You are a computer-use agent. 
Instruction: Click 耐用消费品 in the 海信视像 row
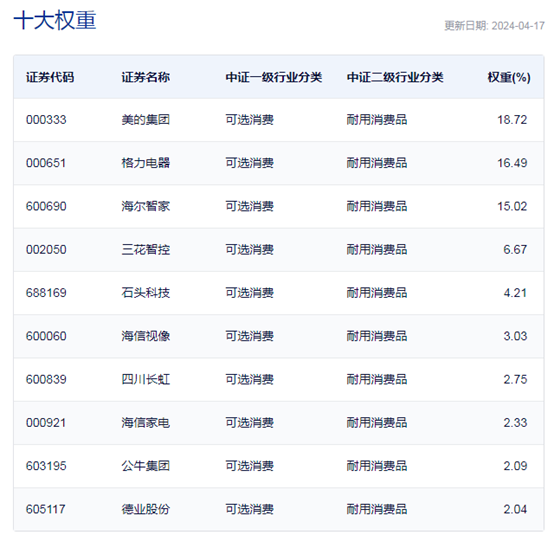tap(377, 336)
